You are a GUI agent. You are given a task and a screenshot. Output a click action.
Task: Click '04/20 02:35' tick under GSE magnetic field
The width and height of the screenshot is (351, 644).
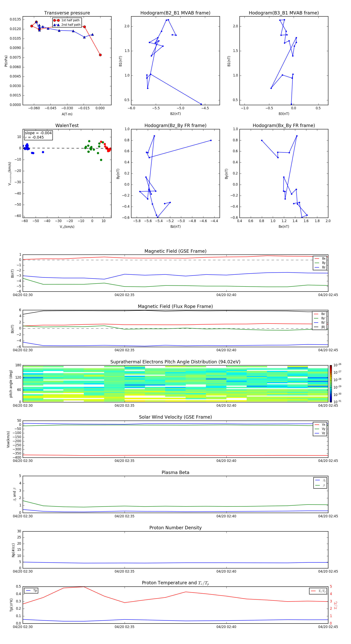(x=124, y=295)
